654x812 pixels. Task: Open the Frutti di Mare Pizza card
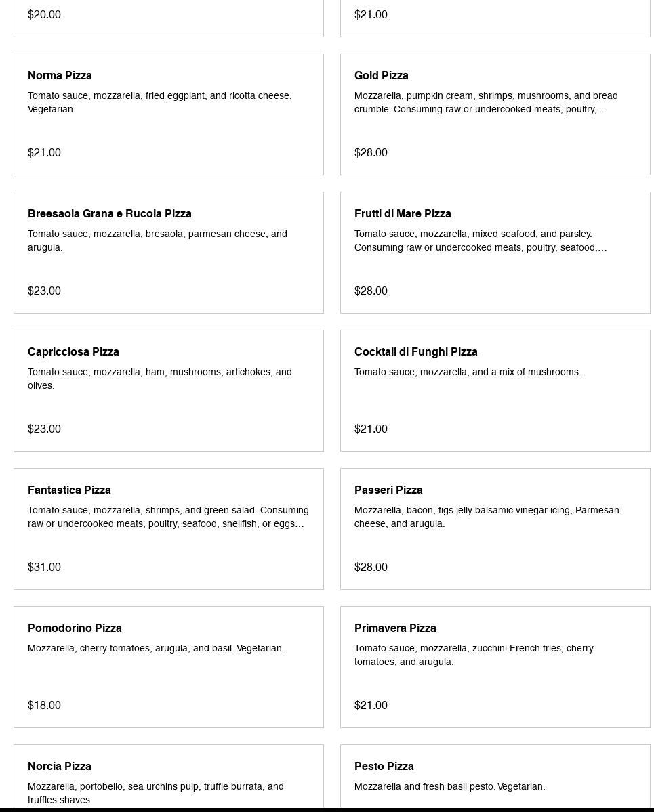click(x=495, y=253)
